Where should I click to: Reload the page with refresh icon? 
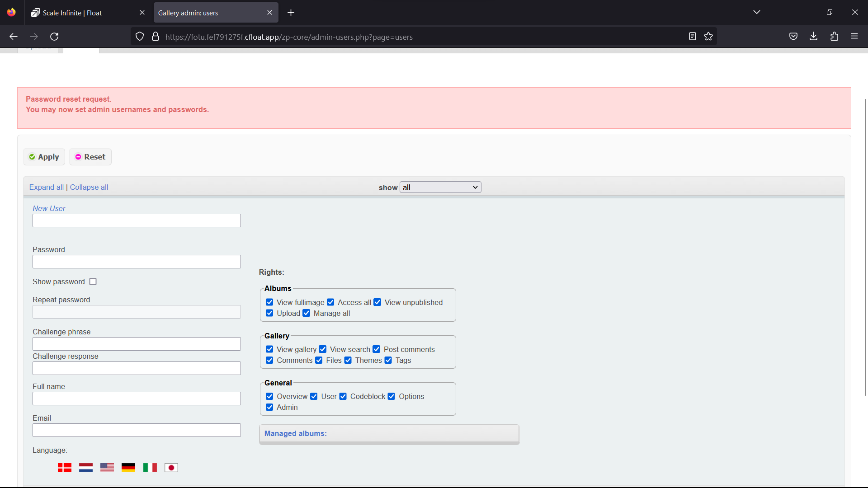(x=54, y=37)
